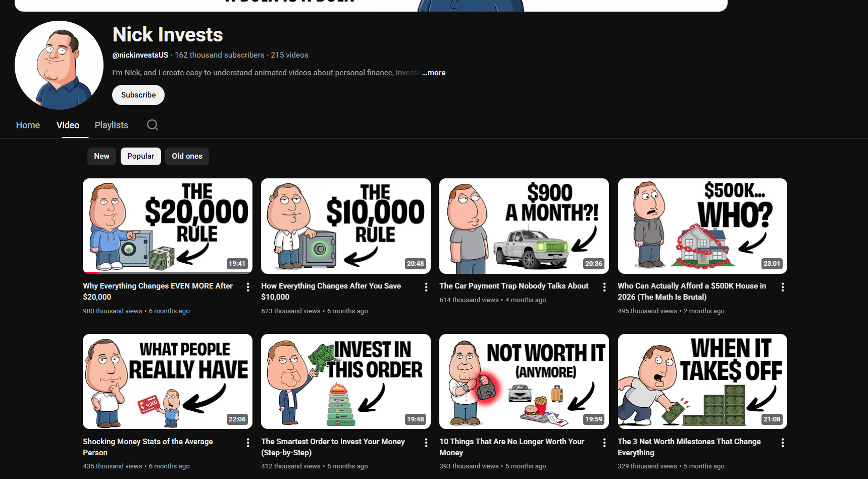Open options for Shocking Money Stats video
This screenshot has height=479, width=868.
tap(248, 443)
